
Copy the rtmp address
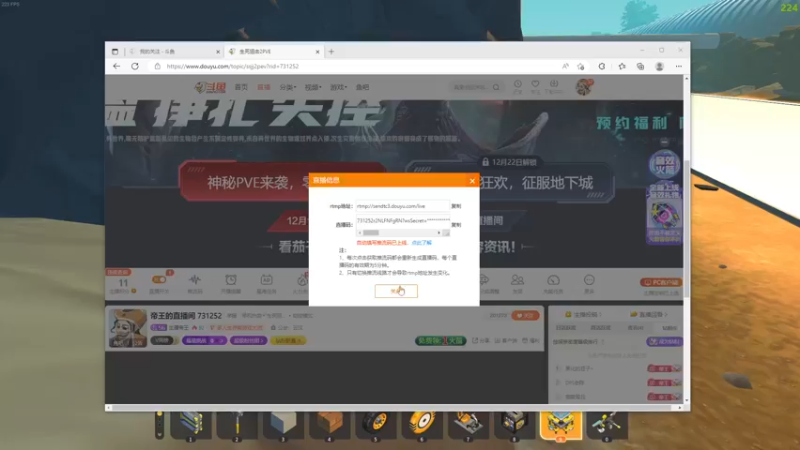(x=456, y=206)
